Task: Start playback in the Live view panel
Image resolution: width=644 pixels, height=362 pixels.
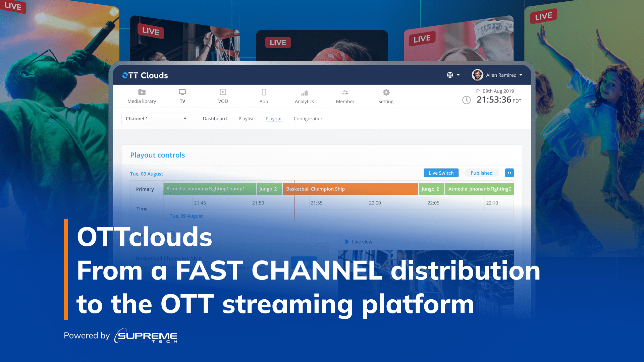Action: (x=347, y=241)
